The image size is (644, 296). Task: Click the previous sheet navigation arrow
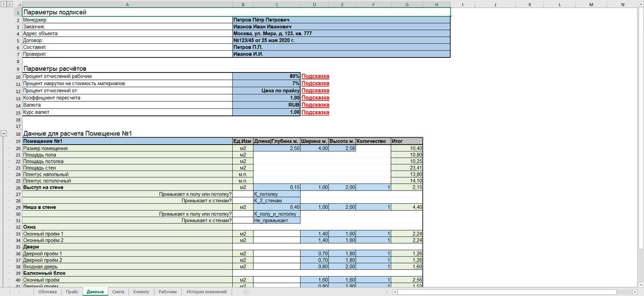tap(9, 292)
